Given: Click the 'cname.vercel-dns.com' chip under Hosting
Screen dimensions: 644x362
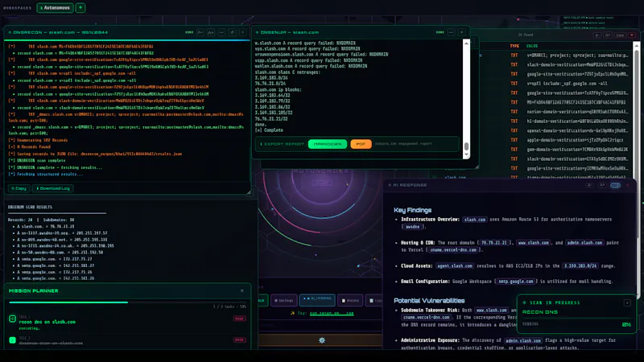Looking at the screenshot, I should point(453,249).
